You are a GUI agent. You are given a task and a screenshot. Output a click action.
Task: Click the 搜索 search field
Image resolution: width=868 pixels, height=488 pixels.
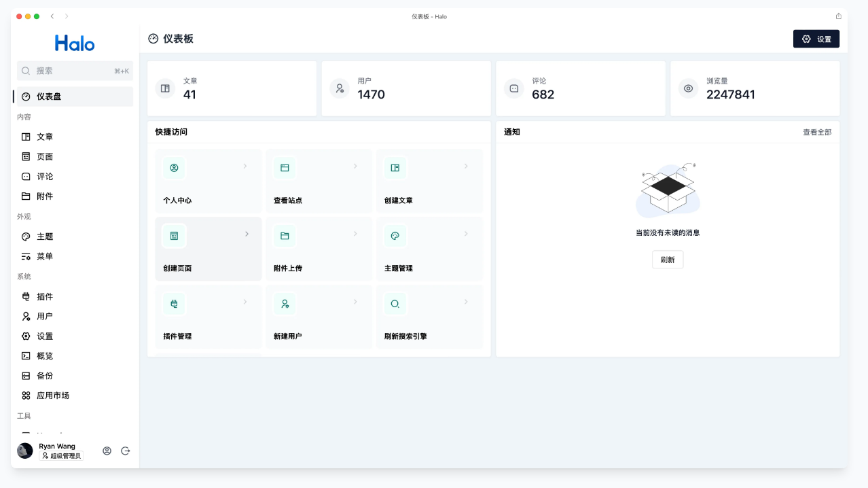[x=75, y=71]
